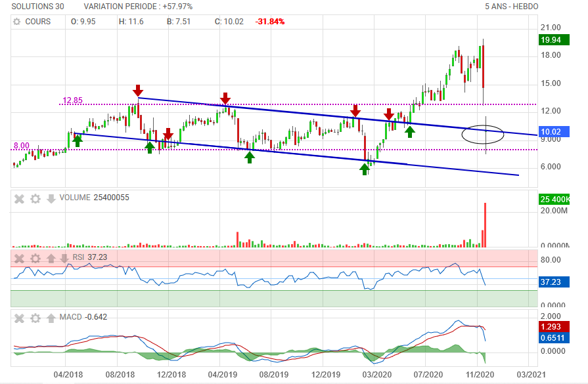Click the 1.293 MACD signal label
The image size is (588, 384).
point(554,326)
